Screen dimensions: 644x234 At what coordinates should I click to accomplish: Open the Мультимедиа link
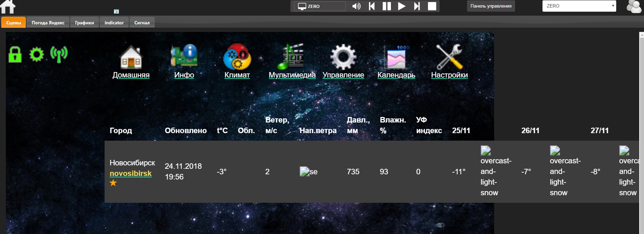tap(292, 75)
